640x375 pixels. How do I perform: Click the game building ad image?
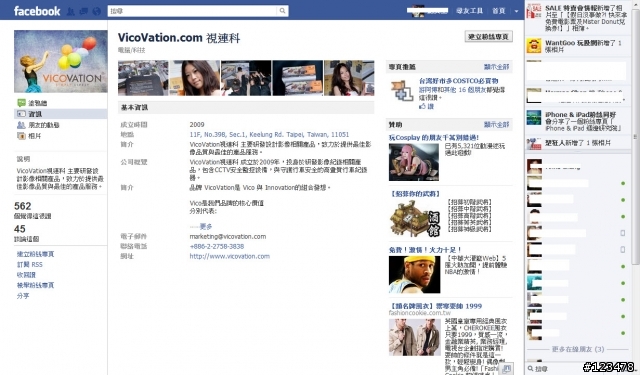click(415, 218)
